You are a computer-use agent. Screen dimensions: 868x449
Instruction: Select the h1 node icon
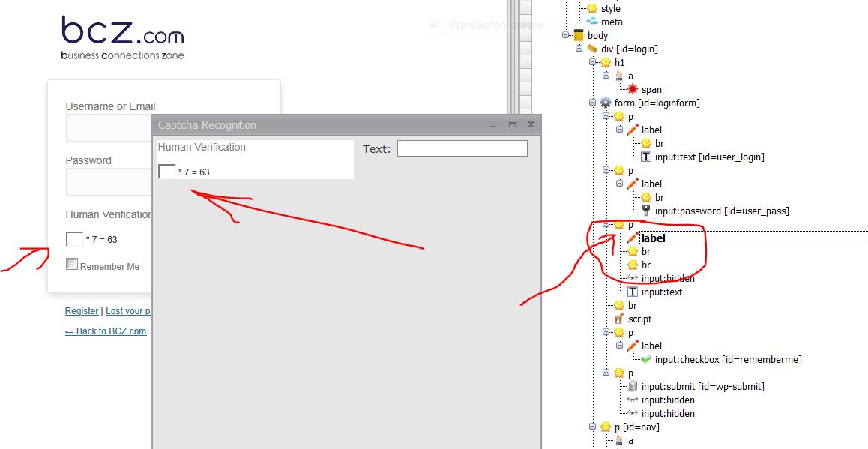[x=606, y=62]
